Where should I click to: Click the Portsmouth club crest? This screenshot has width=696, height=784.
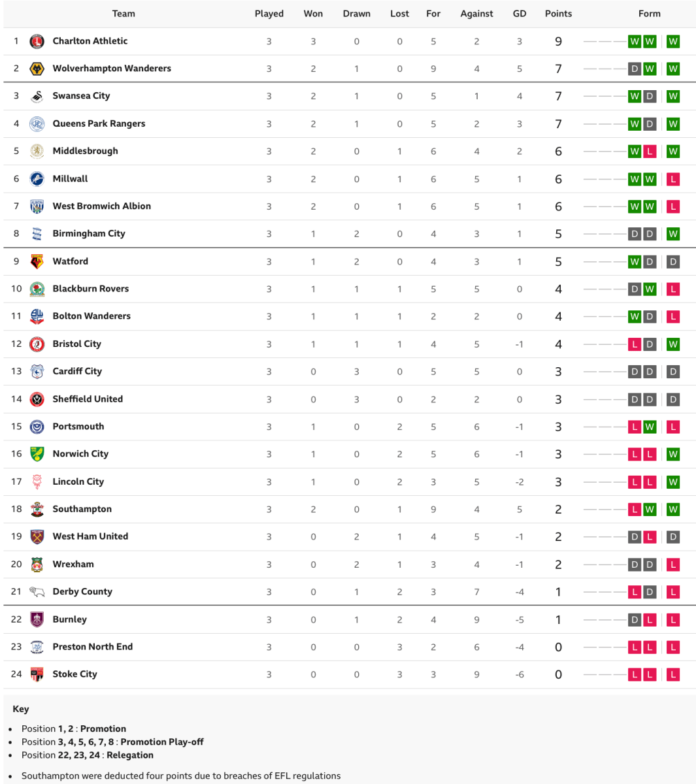click(x=37, y=427)
